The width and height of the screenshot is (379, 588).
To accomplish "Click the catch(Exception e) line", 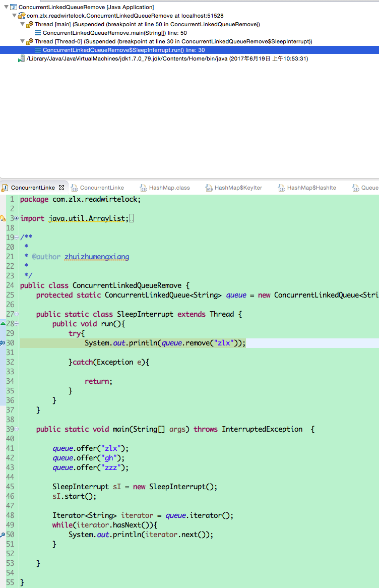I will coord(109,362).
